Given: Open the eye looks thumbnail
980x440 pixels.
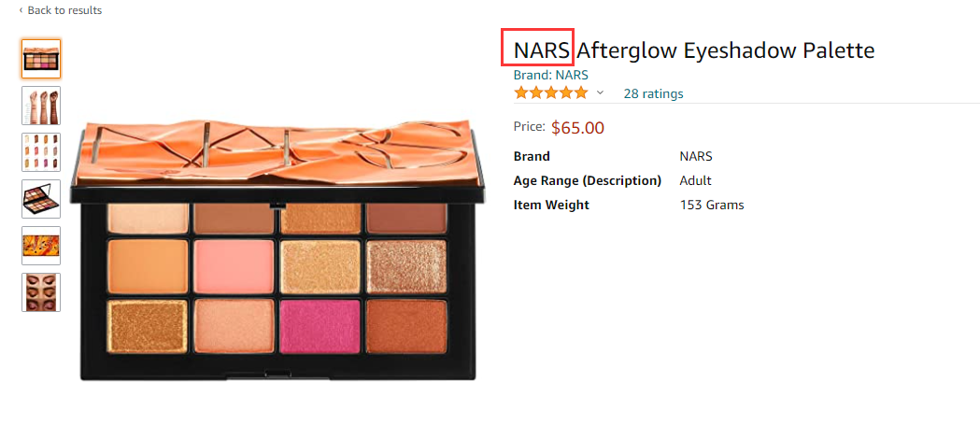Looking at the screenshot, I should pos(41,291).
